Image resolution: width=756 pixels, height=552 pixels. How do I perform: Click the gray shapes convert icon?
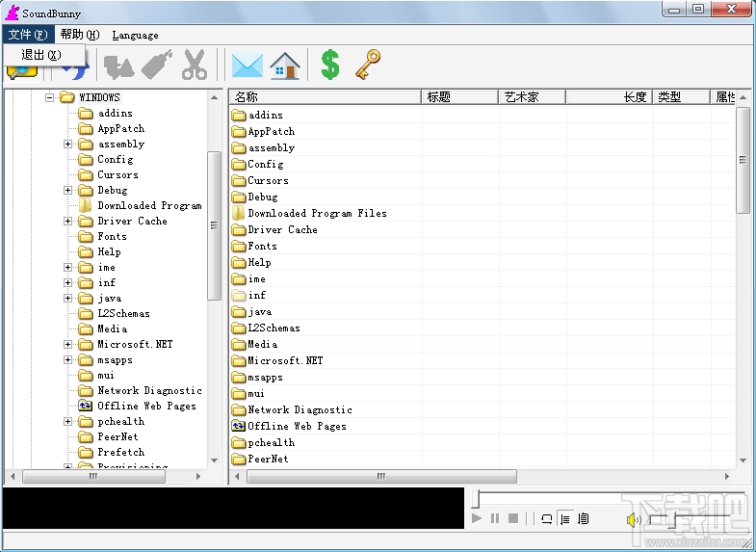(x=119, y=66)
